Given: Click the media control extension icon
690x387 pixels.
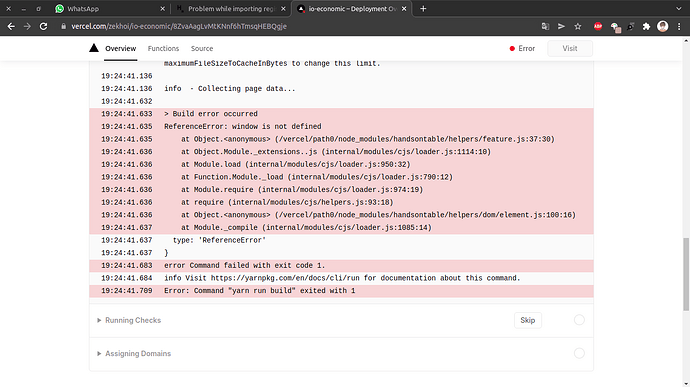Looking at the screenshot, I should pyautogui.click(x=630, y=26).
